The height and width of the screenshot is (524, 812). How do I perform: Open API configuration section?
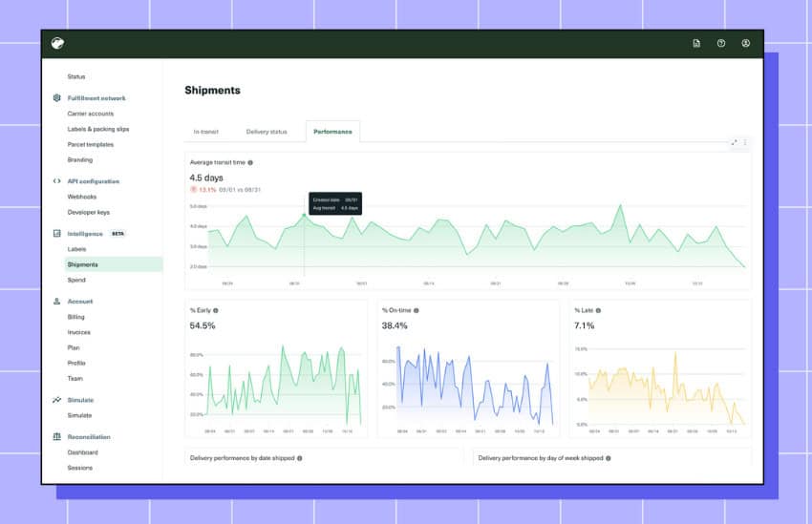94,181
